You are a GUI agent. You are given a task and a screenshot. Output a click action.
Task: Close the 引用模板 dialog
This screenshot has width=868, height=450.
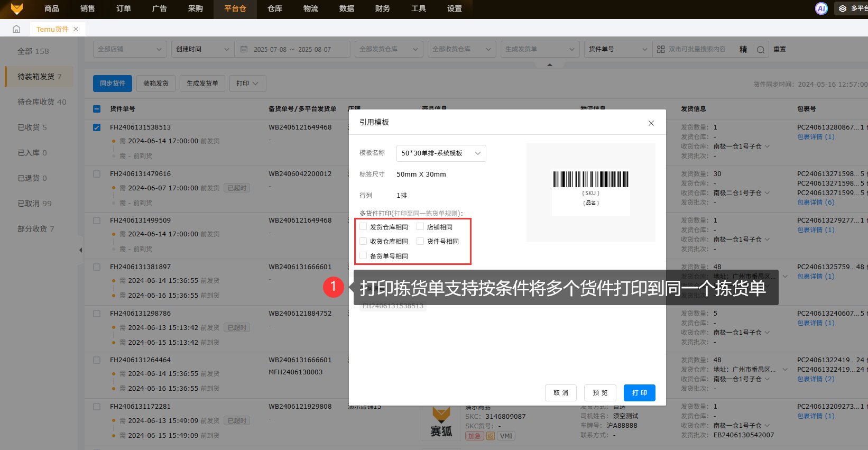[x=651, y=123]
